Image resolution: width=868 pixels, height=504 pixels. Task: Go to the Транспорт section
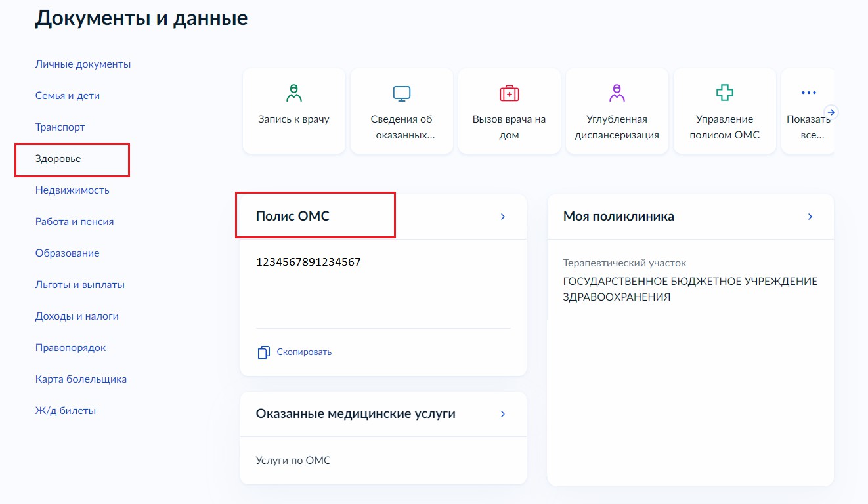point(60,127)
